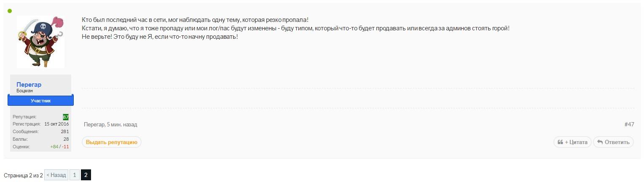Click the green reputation badge showing 87
Screen dimensions: 644x182
pyautogui.click(x=66, y=117)
